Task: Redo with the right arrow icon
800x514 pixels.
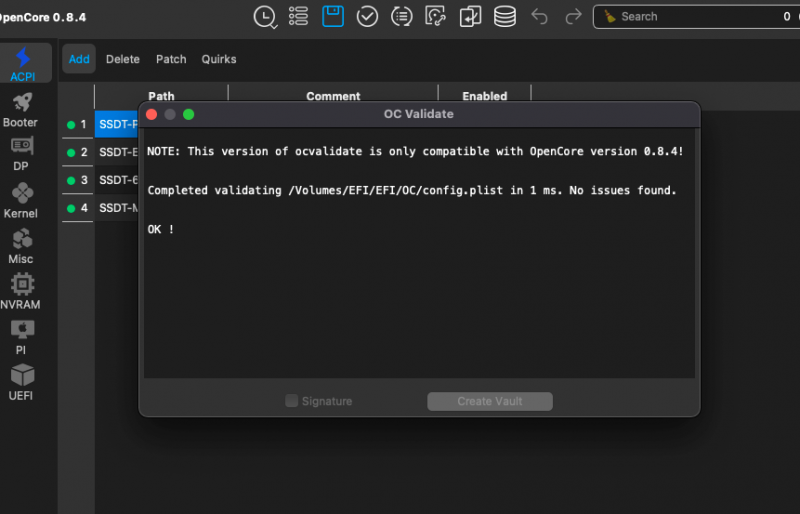Action: [x=573, y=16]
